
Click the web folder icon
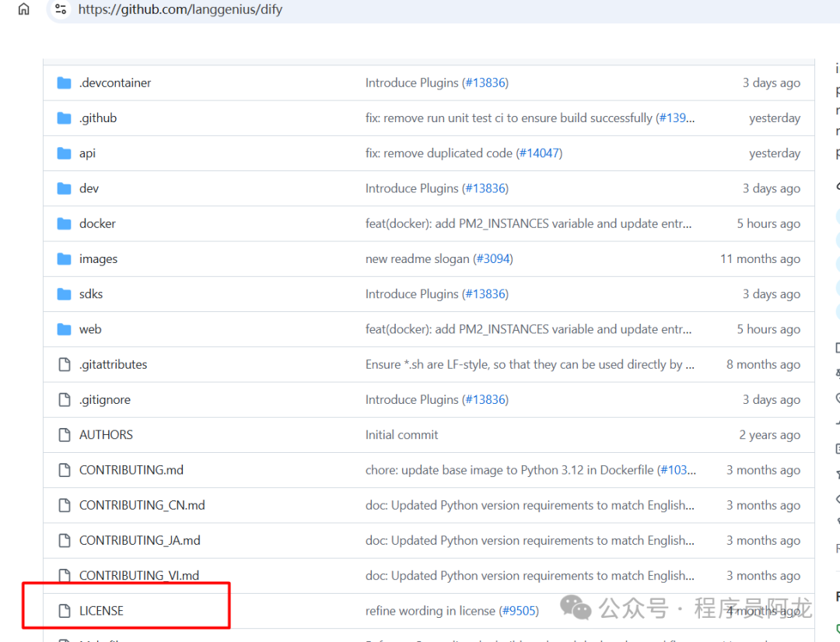coord(65,329)
